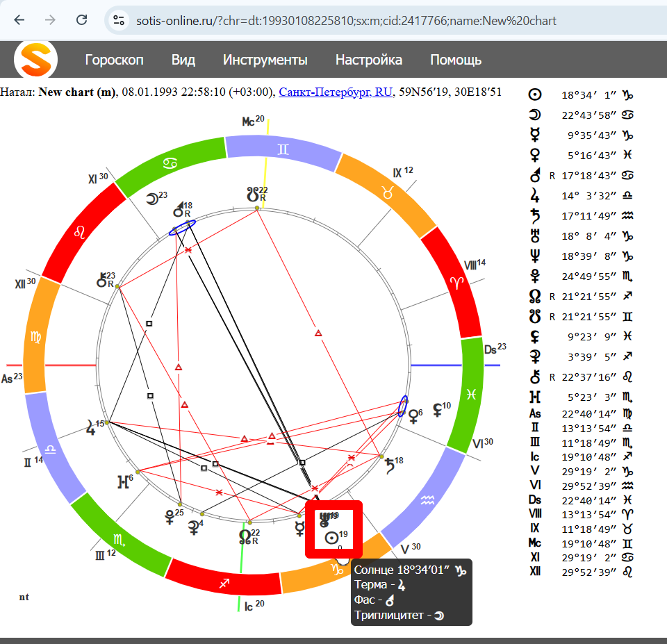Click the VIII 14 house cusp label
667x644 pixels.
475,265
